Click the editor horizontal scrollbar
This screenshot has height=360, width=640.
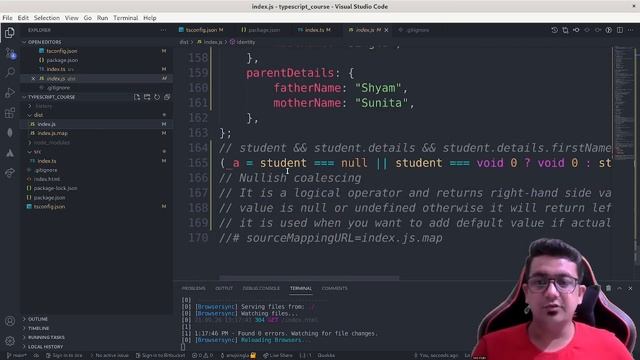coord(309,278)
